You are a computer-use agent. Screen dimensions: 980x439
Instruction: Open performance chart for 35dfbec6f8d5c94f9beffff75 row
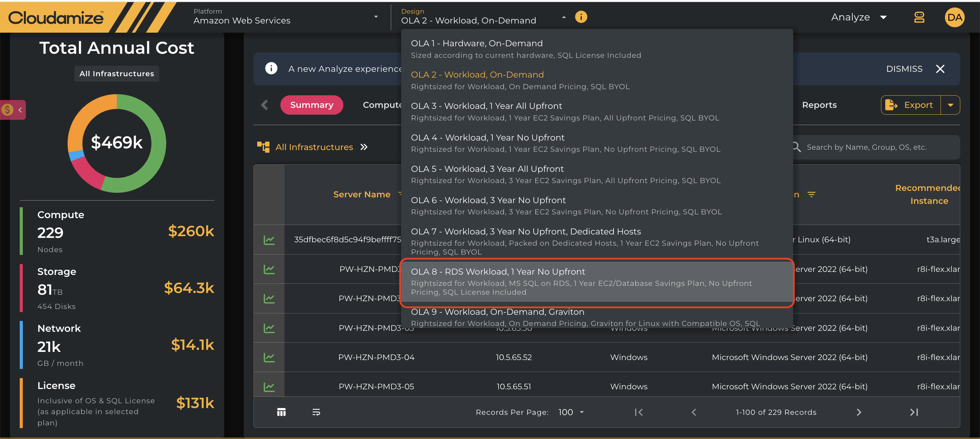pos(269,240)
